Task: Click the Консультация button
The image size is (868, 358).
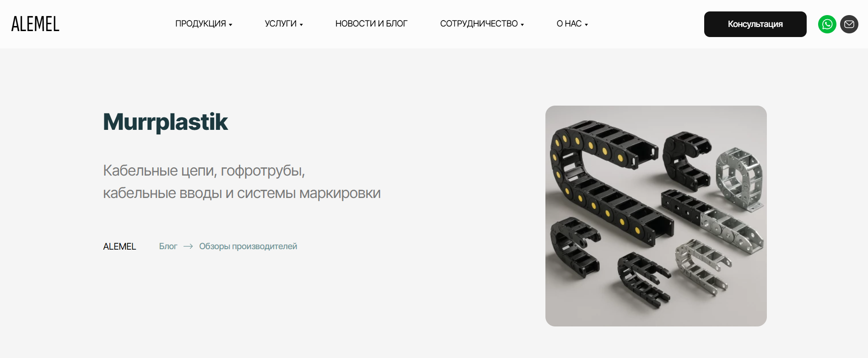Action: [755, 24]
